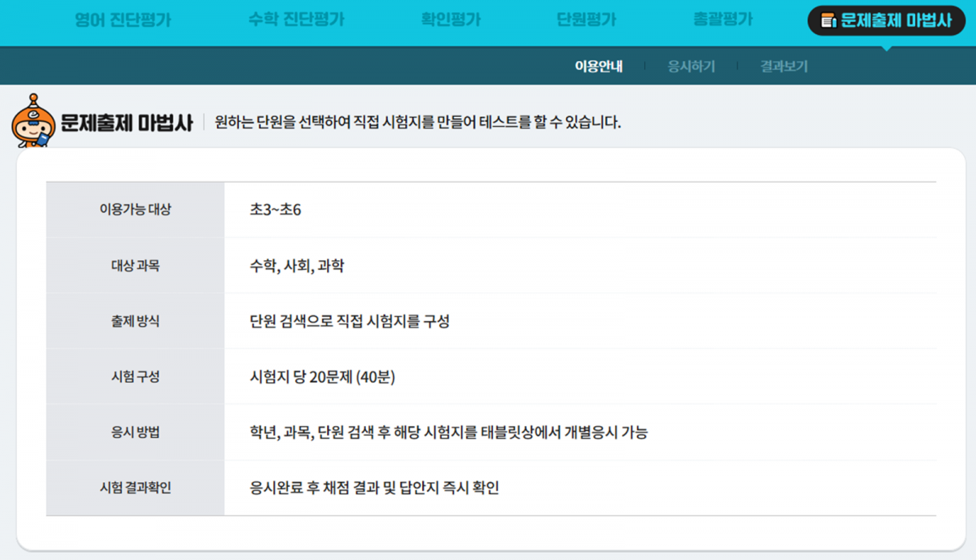976x560 pixels.
Task: Select the 대상 과목 table row
Action: click(x=134, y=265)
